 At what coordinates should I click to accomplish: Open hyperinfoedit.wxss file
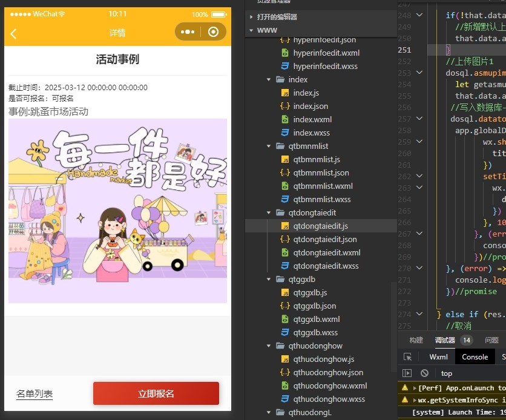325,66
